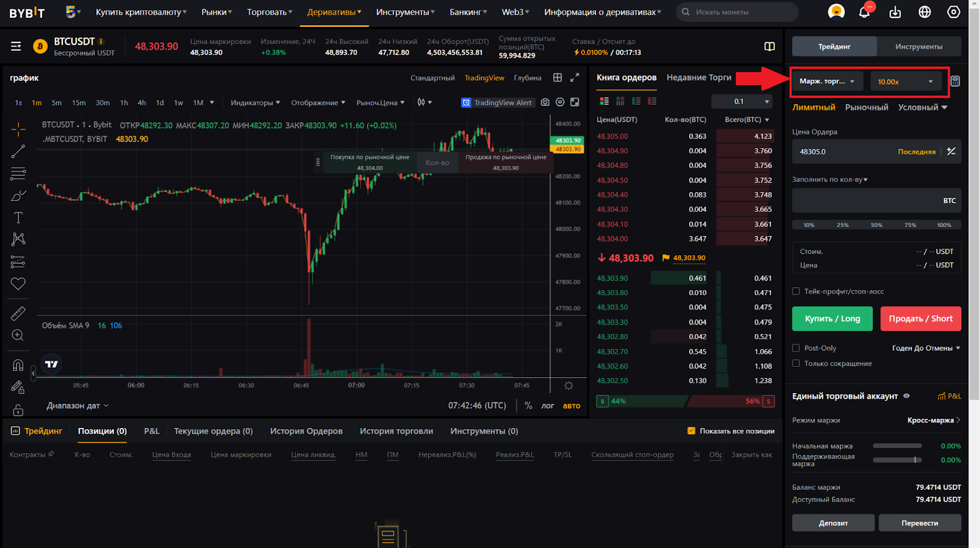Set quantity slider to 100%
The image size is (980, 548).
coord(944,225)
